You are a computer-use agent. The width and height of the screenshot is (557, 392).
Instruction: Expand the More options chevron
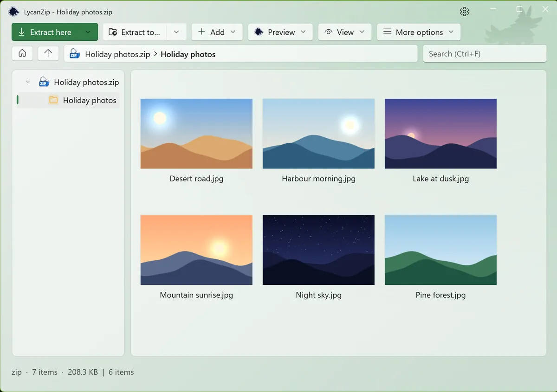[451, 32]
